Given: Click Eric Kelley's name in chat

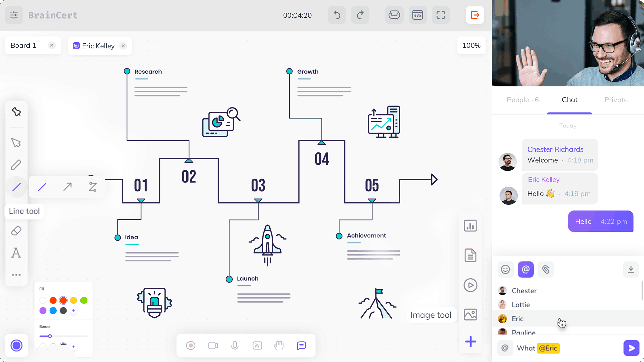Looking at the screenshot, I should [x=544, y=180].
